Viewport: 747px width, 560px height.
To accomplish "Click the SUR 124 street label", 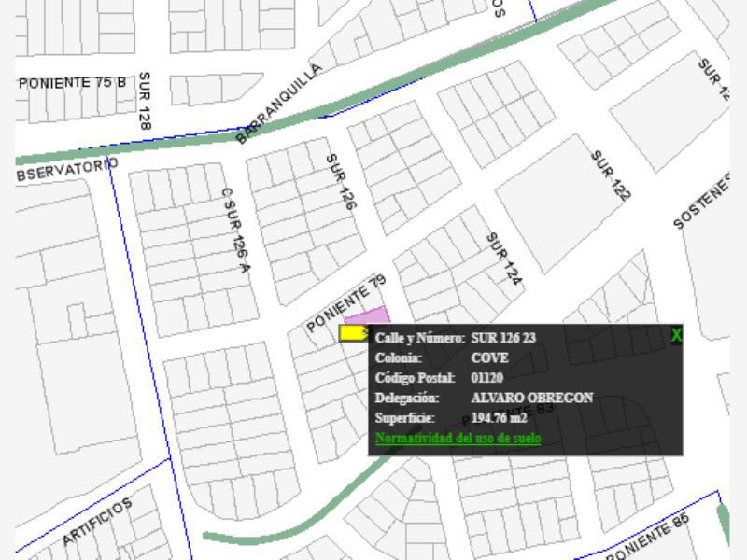I will (x=503, y=259).
